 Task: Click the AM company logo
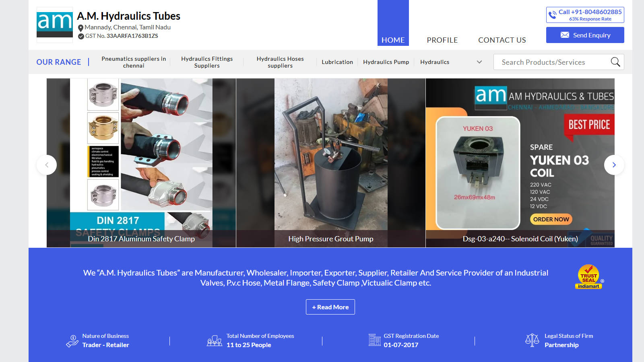tap(55, 25)
